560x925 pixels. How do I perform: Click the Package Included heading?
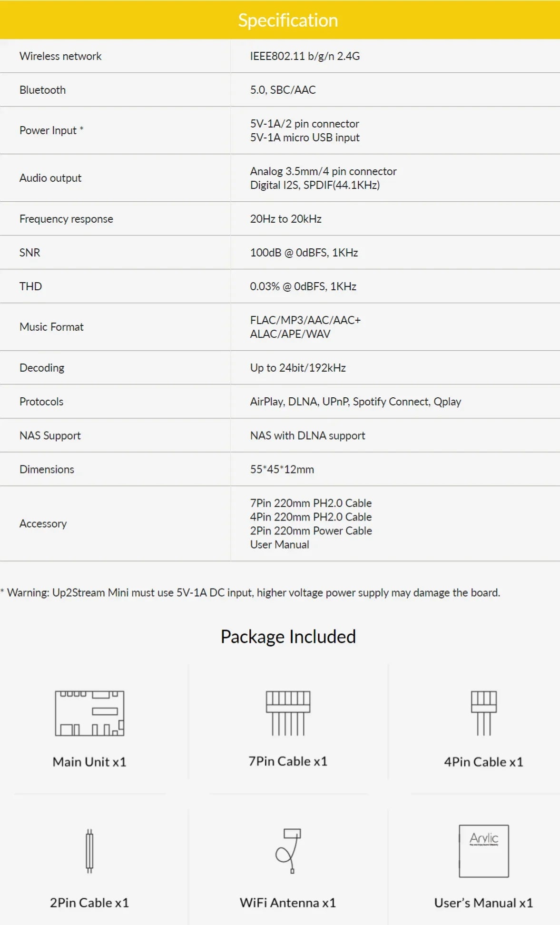pos(288,637)
